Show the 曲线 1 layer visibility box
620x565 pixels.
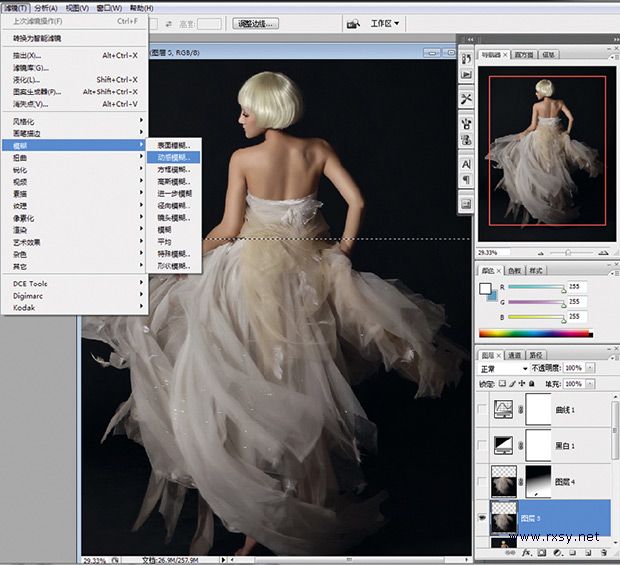pos(482,409)
